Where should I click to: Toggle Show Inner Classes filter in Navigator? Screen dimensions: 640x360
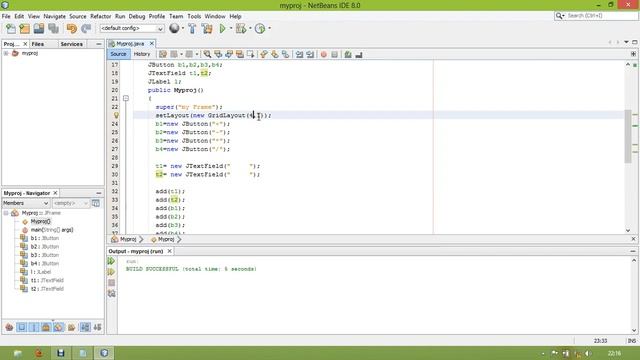pos(59,327)
